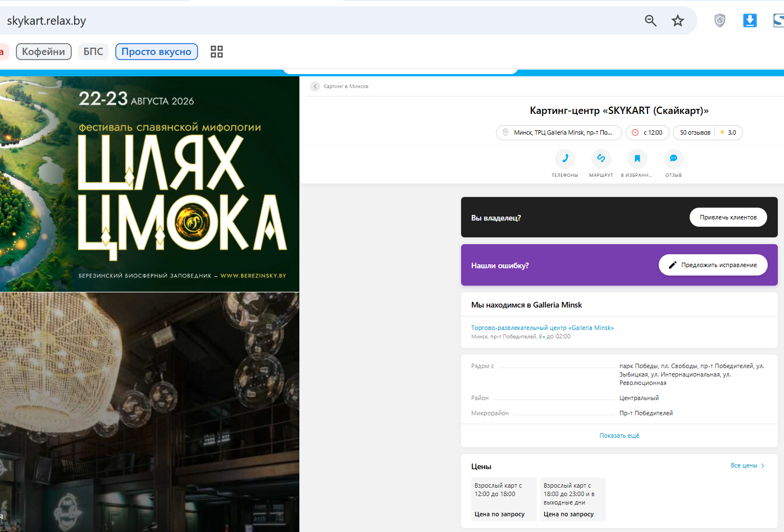This screenshot has width=784, height=532.
Task: Bookmark this page with the star icon
Action: pos(678,21)
